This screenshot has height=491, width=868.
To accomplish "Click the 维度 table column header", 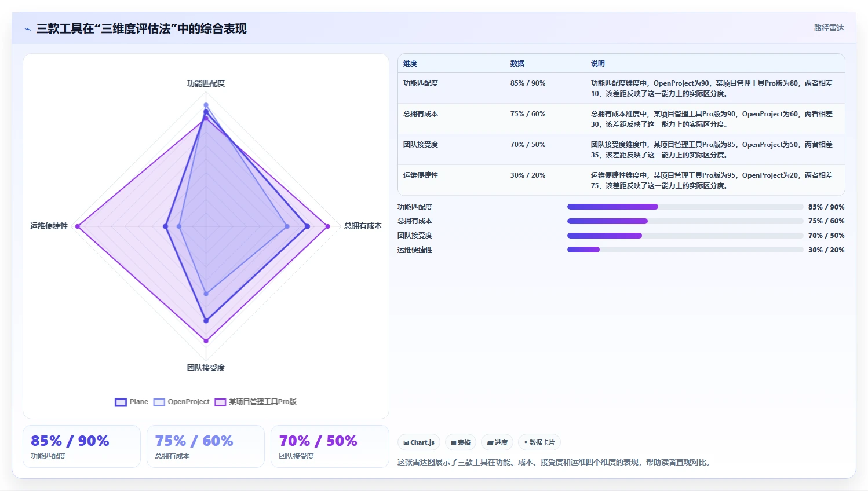I will [410, 64].
